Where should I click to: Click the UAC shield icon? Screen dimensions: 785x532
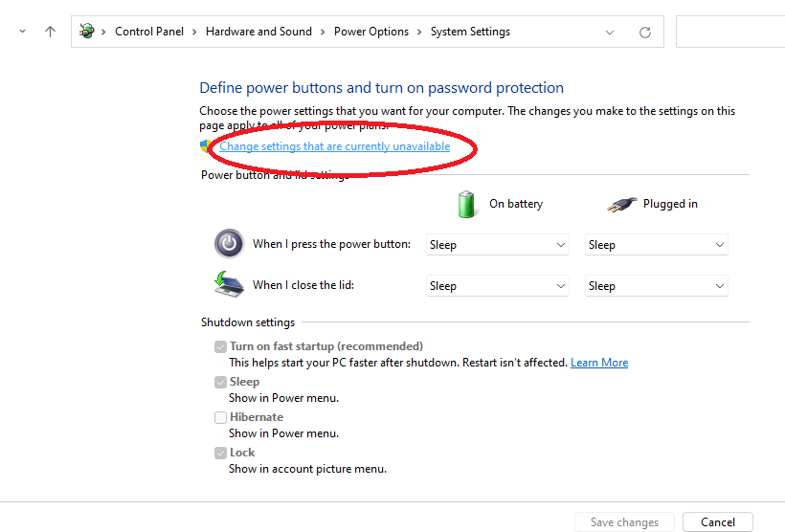206,146
